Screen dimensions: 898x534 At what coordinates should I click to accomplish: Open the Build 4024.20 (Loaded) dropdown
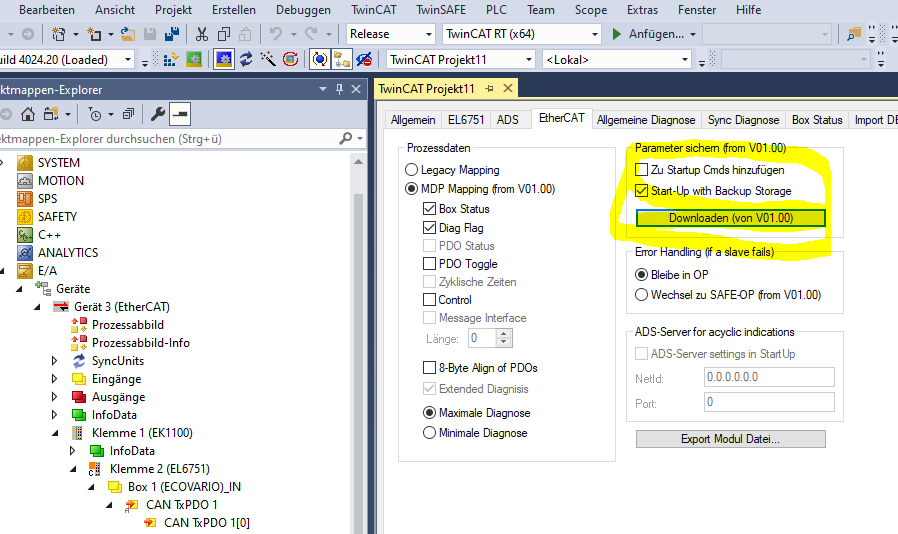(x=128, y=60)
